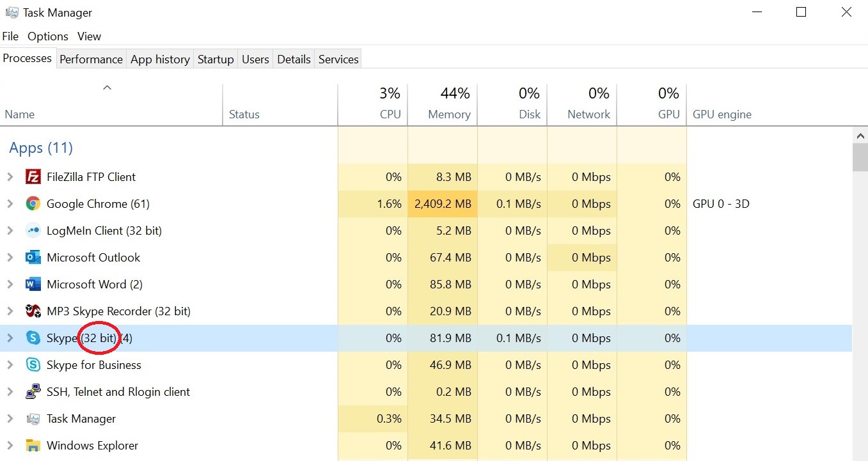Select the Apps (11) group heading
This screenshot has width=868, height=461.
pyautogui.click(x=41, y=148)
